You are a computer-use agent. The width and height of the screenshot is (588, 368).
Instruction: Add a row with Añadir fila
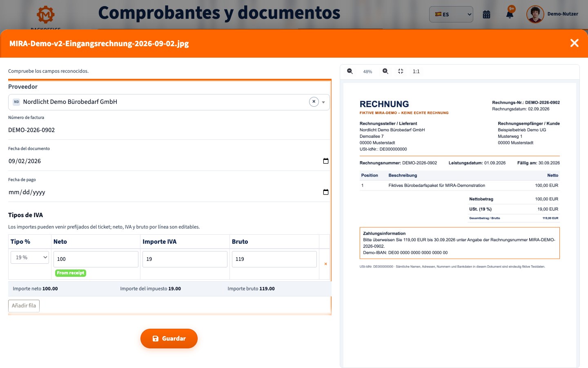[x=24, y=306]
